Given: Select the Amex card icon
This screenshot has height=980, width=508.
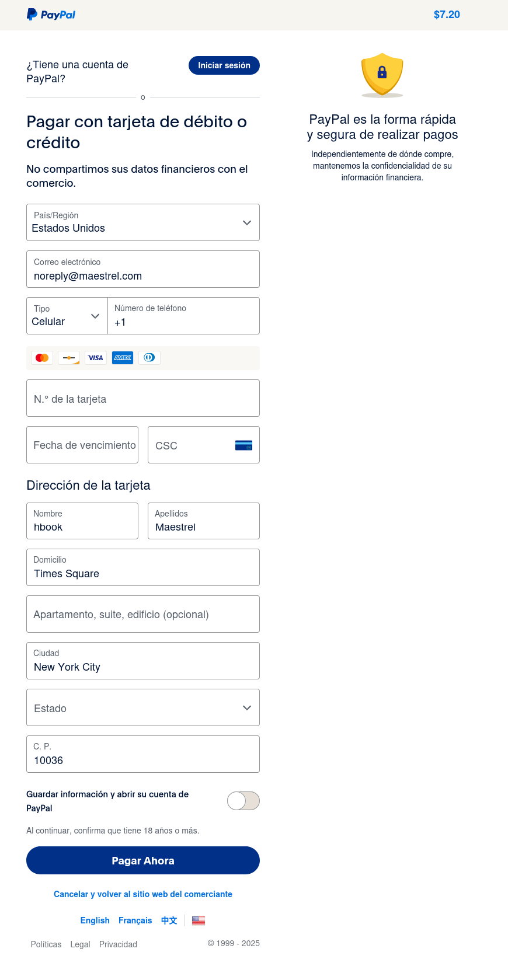Looking at the screenshot, I should 123,357.
